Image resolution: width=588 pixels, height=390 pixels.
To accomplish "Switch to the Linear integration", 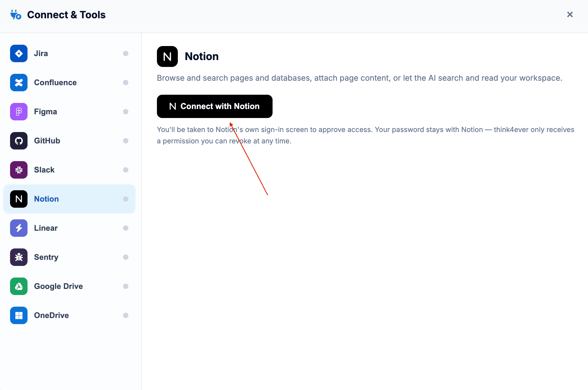I will (x=69, y=228).
